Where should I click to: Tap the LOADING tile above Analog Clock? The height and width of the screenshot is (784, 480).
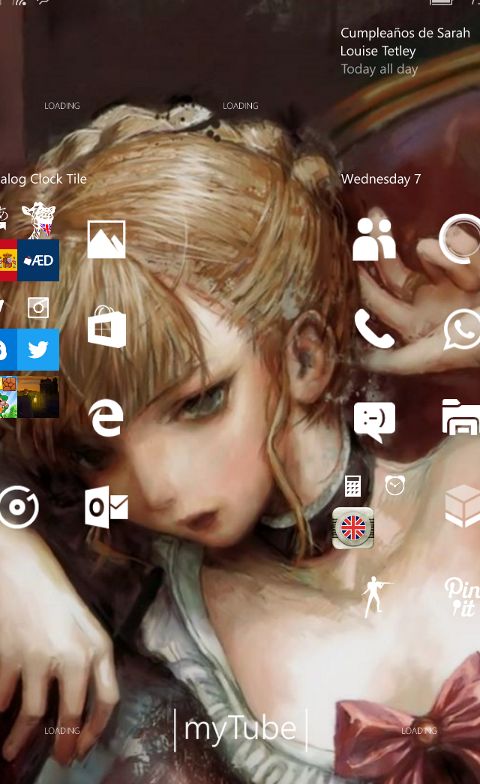(62, 106)
